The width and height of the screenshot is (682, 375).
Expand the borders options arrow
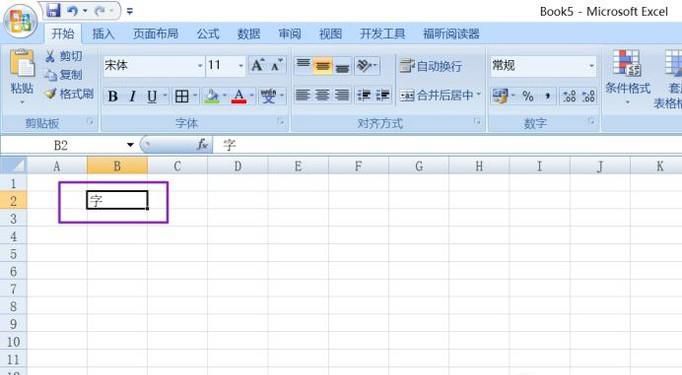point(195,95)
